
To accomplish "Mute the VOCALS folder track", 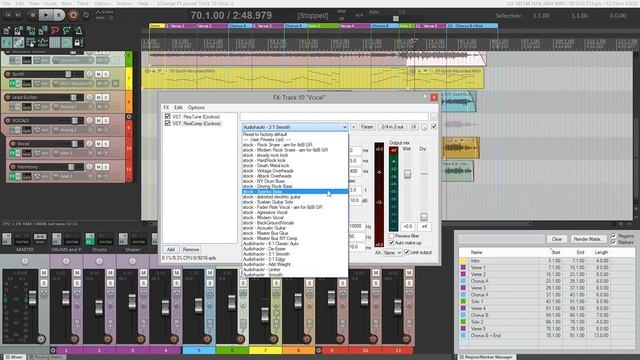I will tap(98, 120).
